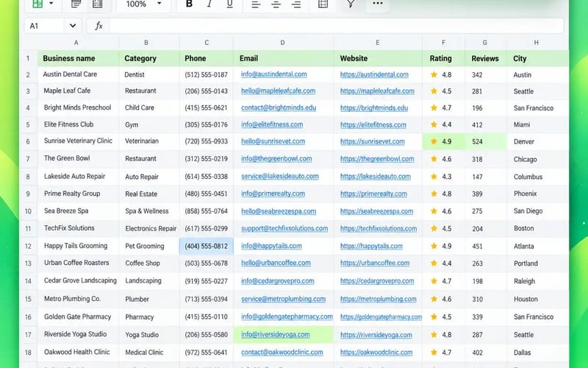Open the https://oakwoodclinic.com website link

click(x=376, y=353)
